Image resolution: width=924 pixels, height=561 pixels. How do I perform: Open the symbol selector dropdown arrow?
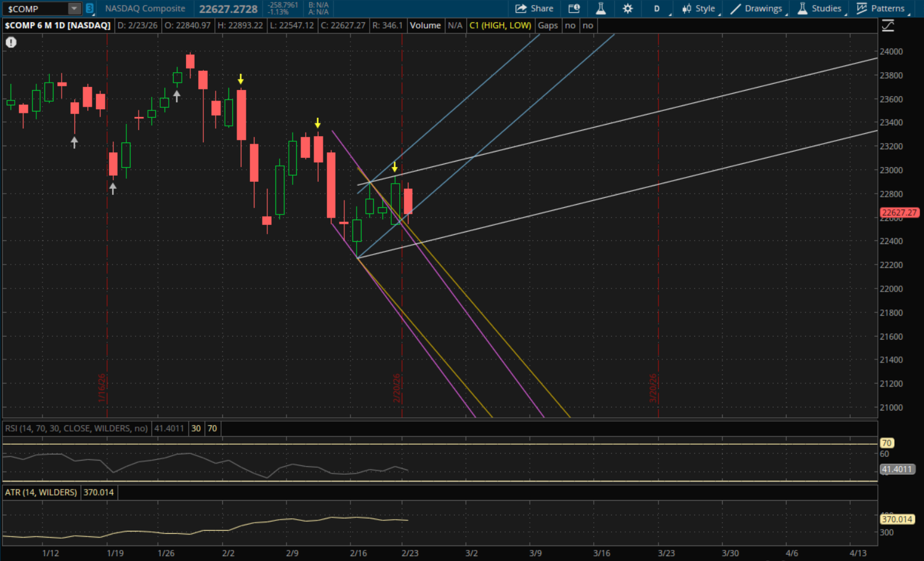point(74,9)
